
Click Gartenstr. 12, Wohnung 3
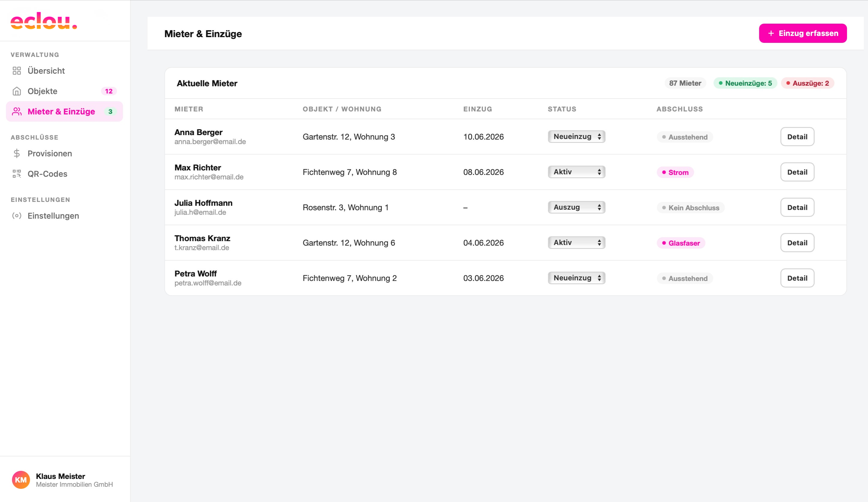pyautogui.click(x=349, y=137)
